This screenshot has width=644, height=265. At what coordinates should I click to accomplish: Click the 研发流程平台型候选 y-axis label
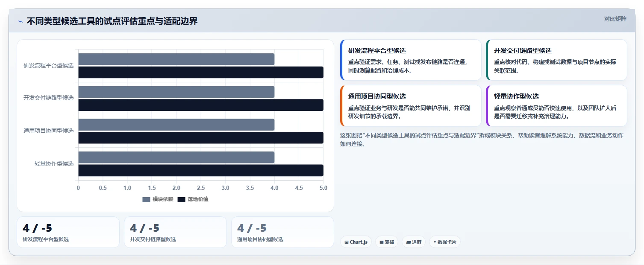[48, 65]
